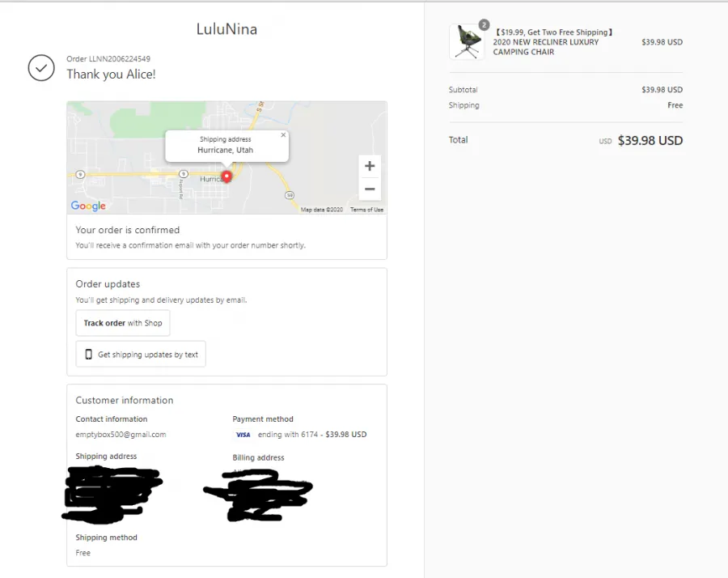The image size is (728, 578).
Task: Click the LuluNina store title
Action: click(226, 29)
